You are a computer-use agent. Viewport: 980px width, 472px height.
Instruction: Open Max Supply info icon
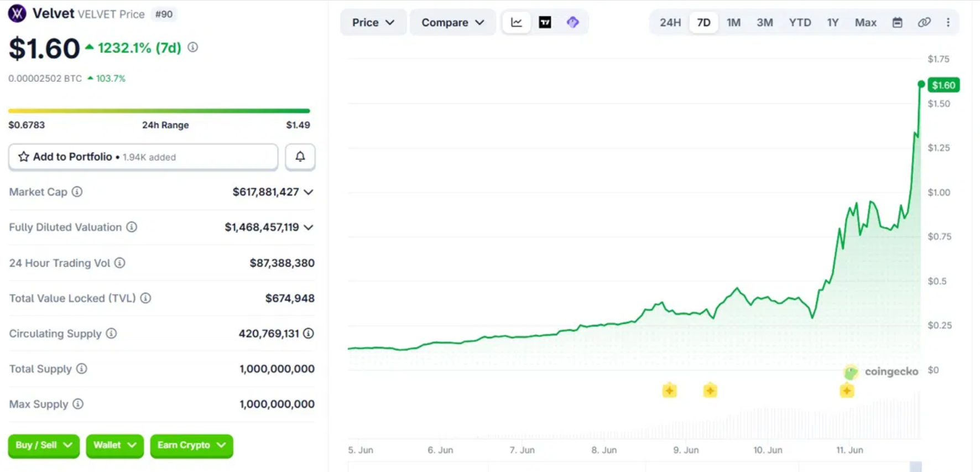coord(78,404)
